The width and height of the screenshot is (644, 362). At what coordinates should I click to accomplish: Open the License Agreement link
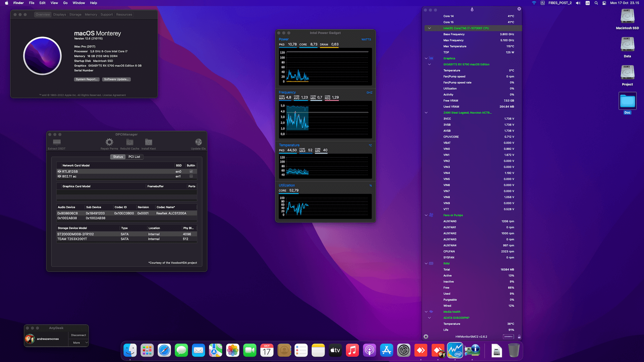(114, 95)
